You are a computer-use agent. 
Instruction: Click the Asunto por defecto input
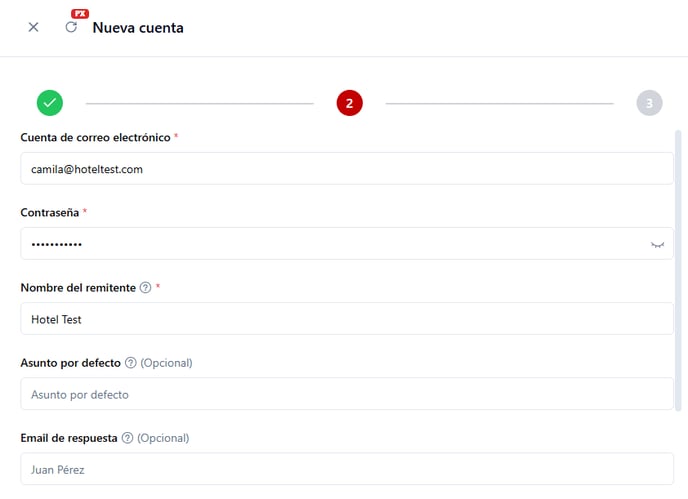(346, 394)
